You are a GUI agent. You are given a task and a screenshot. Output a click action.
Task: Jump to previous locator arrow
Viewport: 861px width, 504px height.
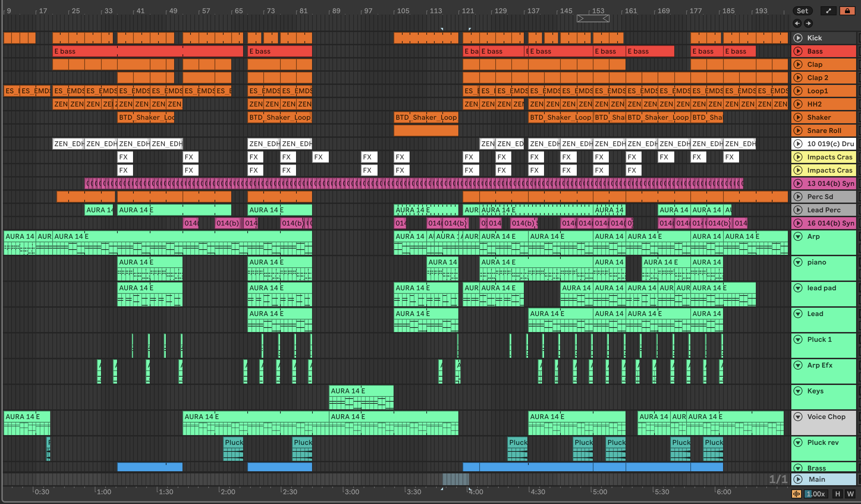point(797,23)
